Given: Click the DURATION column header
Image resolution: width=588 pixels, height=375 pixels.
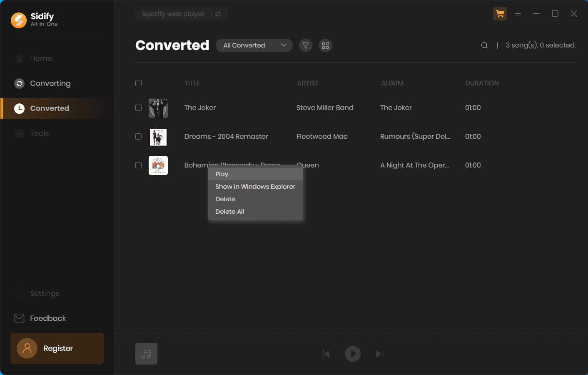Looking at the screenshot, I should (x=482, y=83).
